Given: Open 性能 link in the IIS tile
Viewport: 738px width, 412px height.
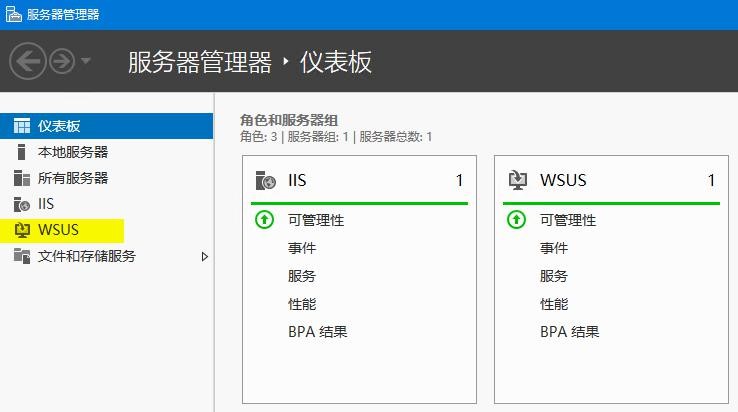Looking at the screenshot, I should pos(301,304).
